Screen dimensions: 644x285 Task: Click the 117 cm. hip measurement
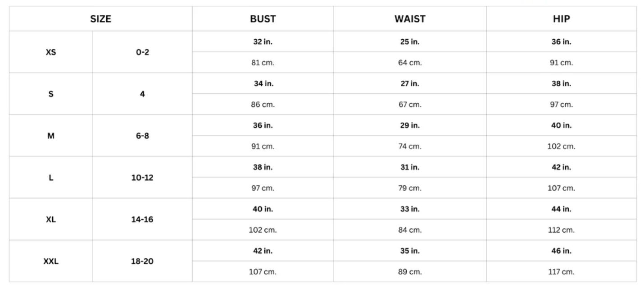click(x=561, y=272)
